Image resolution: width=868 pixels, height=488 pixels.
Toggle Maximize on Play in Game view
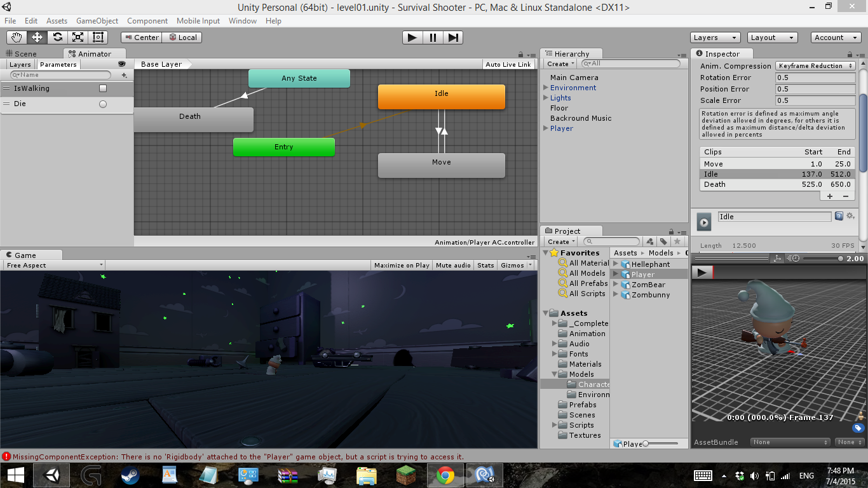[x=402, y=266]
